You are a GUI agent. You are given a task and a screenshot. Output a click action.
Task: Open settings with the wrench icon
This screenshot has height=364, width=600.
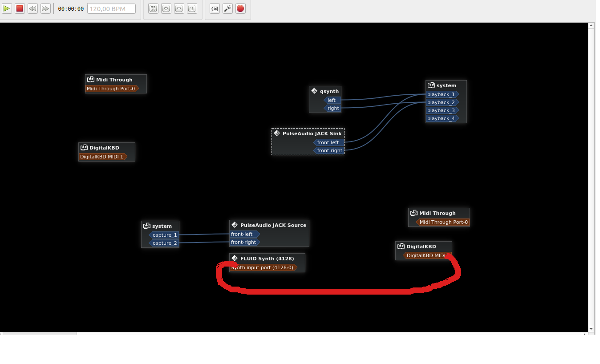click(228, 8)
